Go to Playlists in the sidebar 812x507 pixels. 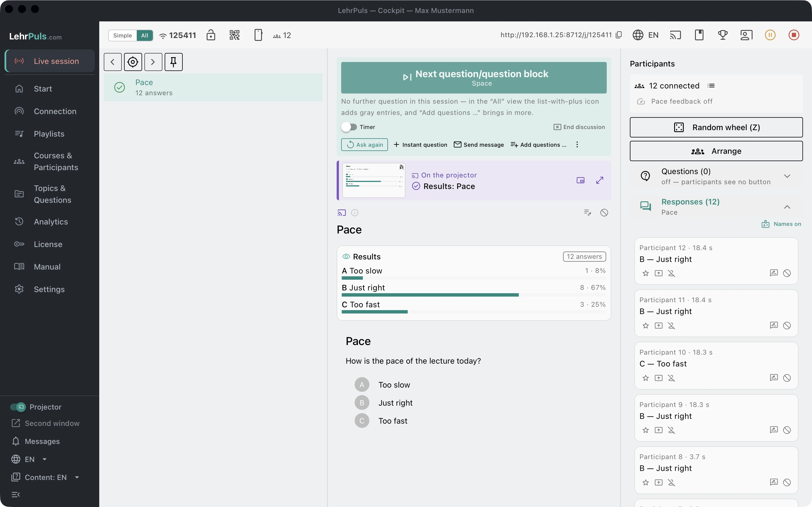[50, 134]
